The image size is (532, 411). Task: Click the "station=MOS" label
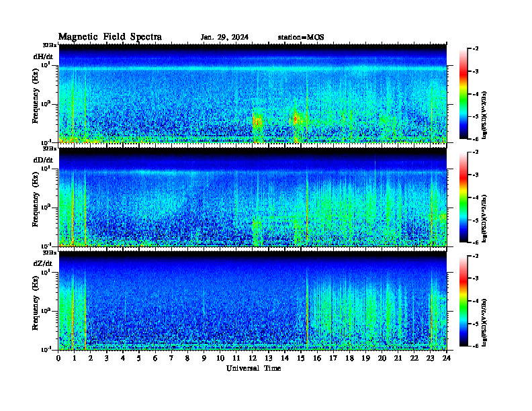coord(301,38)
